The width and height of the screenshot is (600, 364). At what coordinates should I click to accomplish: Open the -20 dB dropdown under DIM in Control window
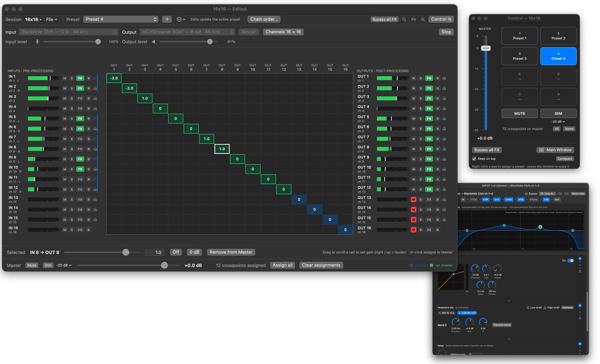pos(558,121)
